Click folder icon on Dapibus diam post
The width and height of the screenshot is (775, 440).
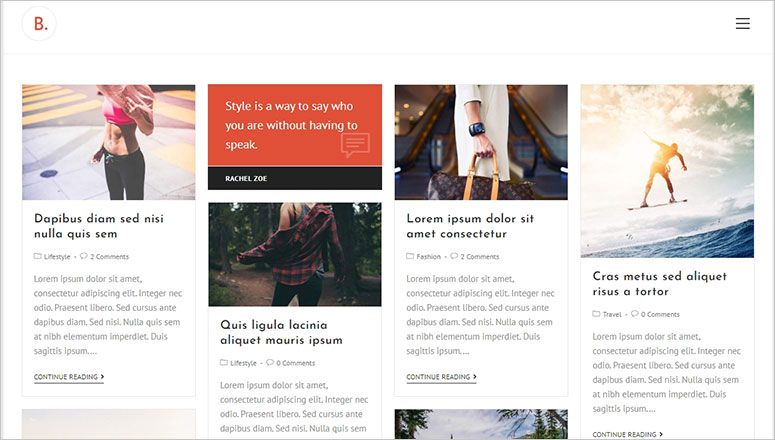37,256
